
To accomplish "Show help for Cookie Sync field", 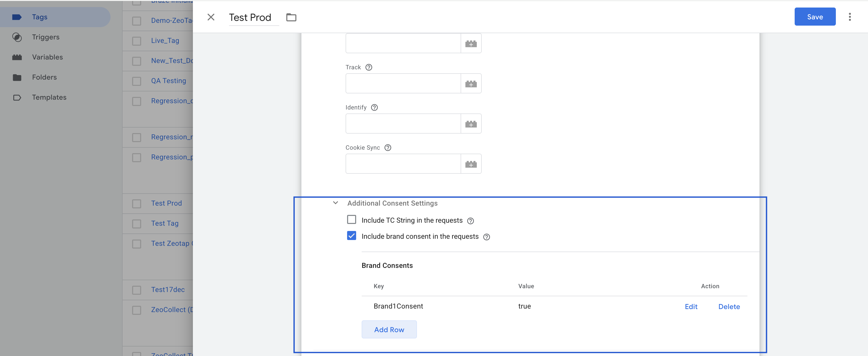I will click(x=388, y=148).
